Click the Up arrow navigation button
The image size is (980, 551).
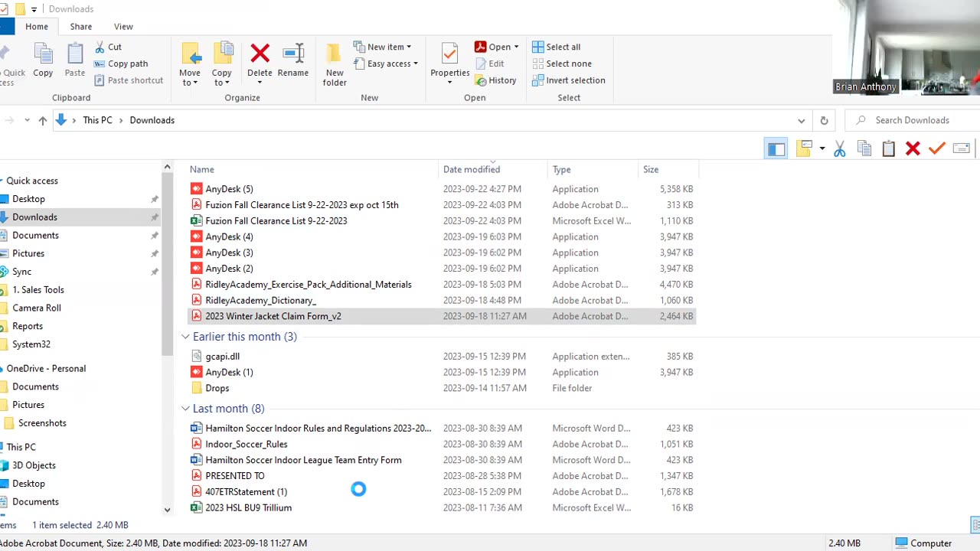coord(43,120)
